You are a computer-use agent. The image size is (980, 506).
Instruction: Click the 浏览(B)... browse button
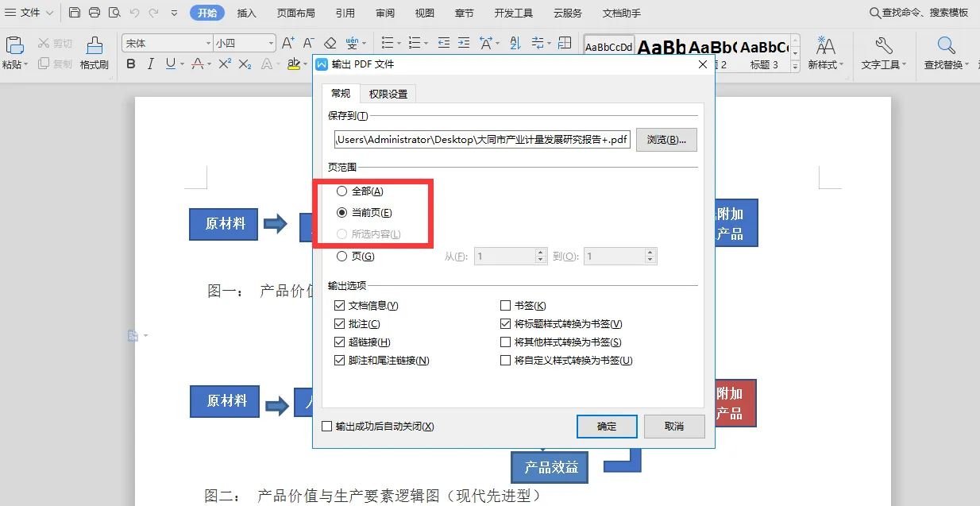(666, 140)
